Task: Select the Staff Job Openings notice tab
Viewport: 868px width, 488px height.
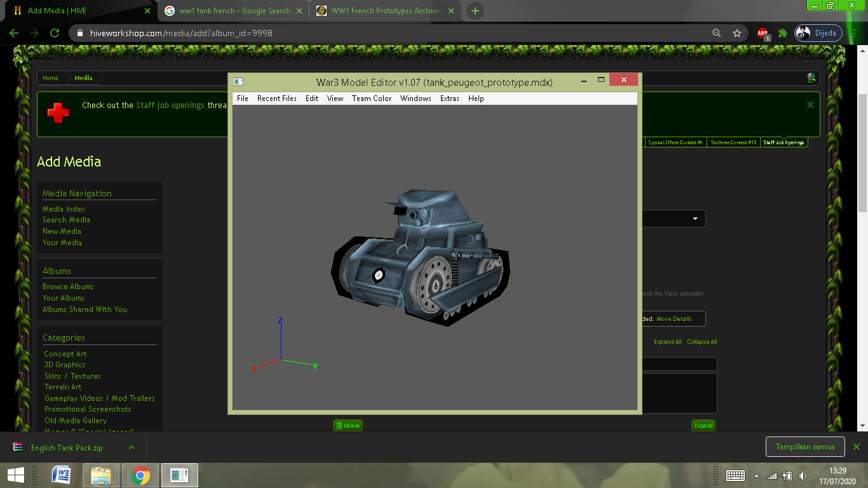Action: [x=784, y=142]
